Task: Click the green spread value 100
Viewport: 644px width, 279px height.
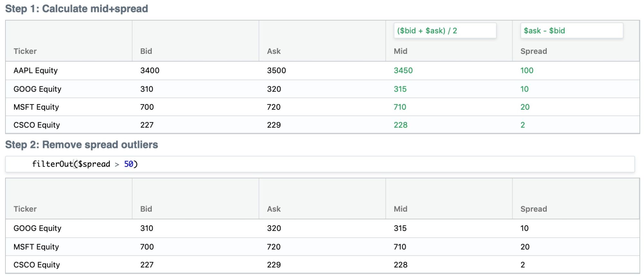Action: 527,71
